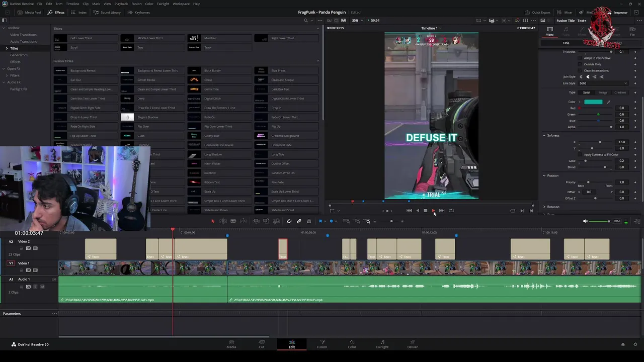Image resolution: width=644 pixels, height=362 pixels.
Task: Toggle the timeline snapping magnet icon
Action: [x=289, y=221]
